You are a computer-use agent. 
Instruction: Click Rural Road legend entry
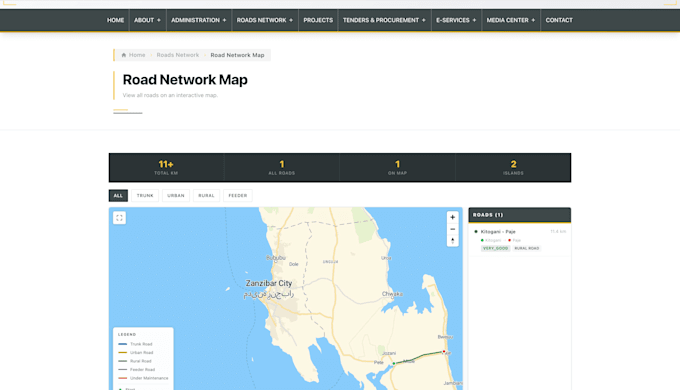[135, 361]
